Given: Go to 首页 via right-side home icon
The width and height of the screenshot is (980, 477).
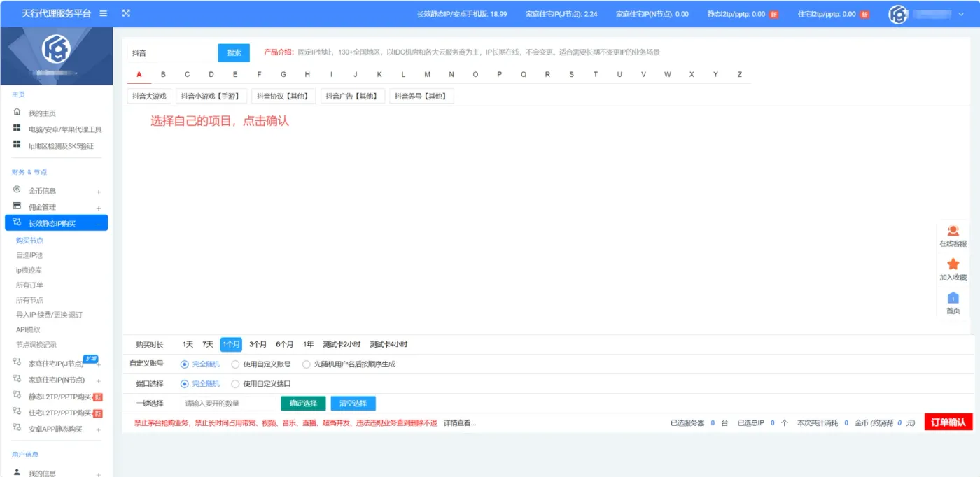Looking at the screenshot, I should pyautogui.click(x=953, y=298).
